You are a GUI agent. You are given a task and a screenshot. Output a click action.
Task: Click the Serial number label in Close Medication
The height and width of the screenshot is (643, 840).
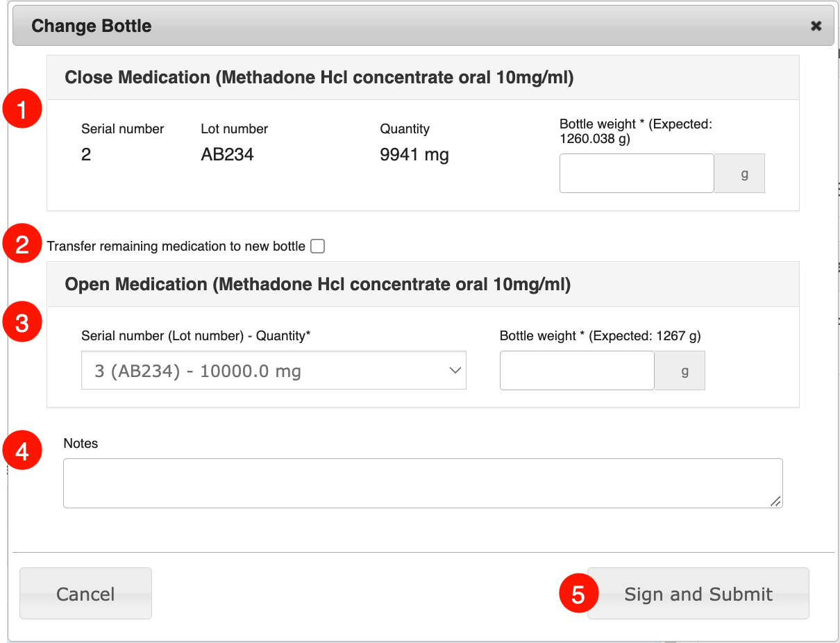pos(123,128)
